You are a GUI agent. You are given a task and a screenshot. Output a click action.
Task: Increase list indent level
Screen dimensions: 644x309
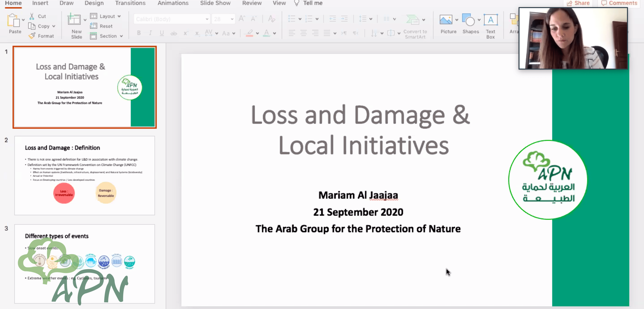[344, 19]
